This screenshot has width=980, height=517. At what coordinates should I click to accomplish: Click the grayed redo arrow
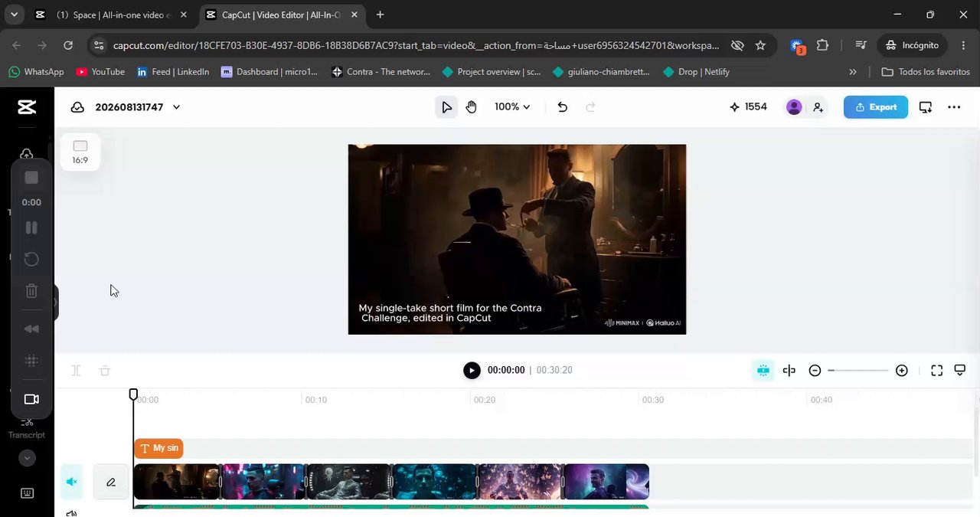(590, 107)
